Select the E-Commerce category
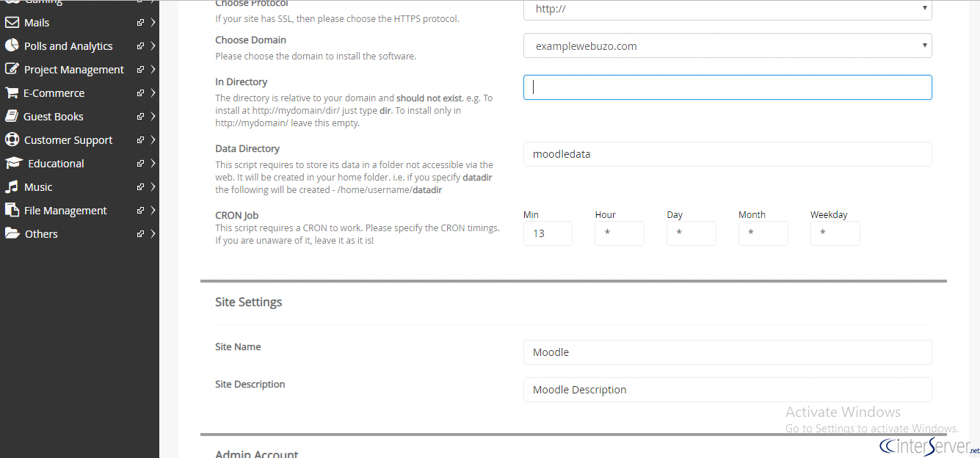This screenshot has width=980, height=458. tap(54, 93)
